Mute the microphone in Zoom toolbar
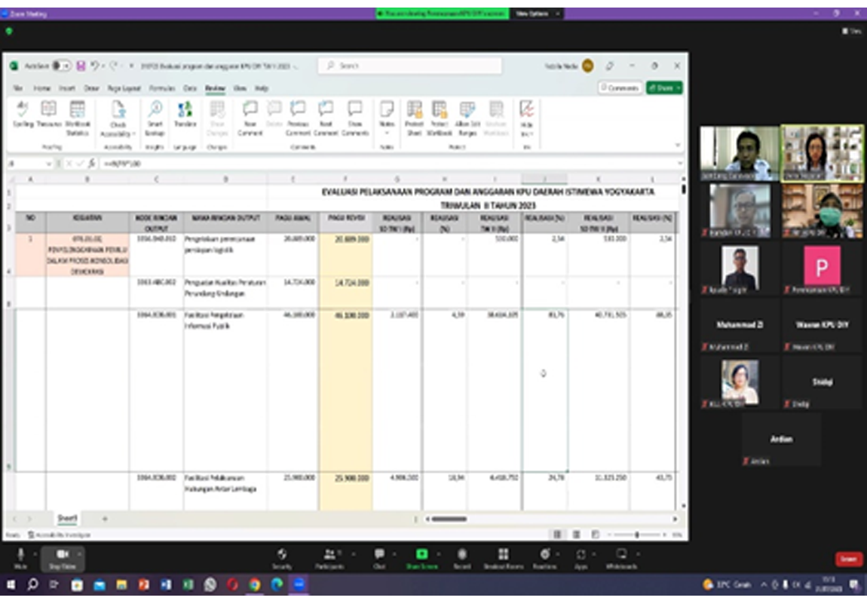The width and height of the screenshot is (867, 616). click(x=20, y=555)
